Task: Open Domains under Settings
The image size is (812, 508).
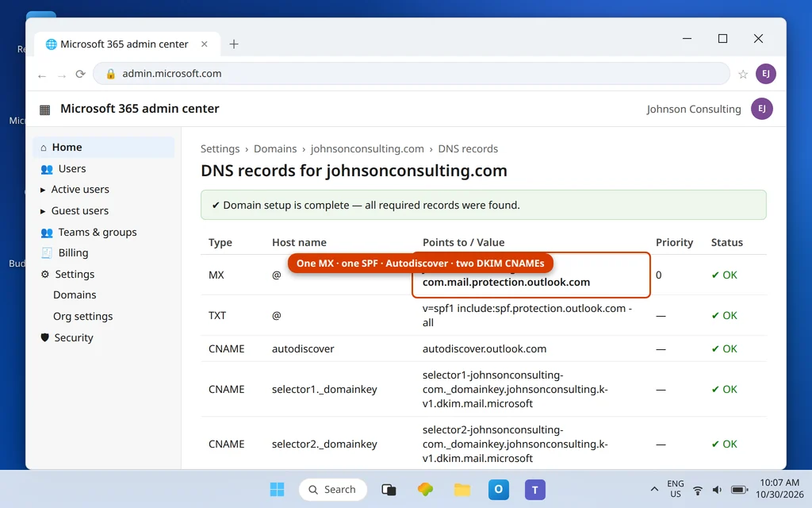Action: click(x=75, y=295)
